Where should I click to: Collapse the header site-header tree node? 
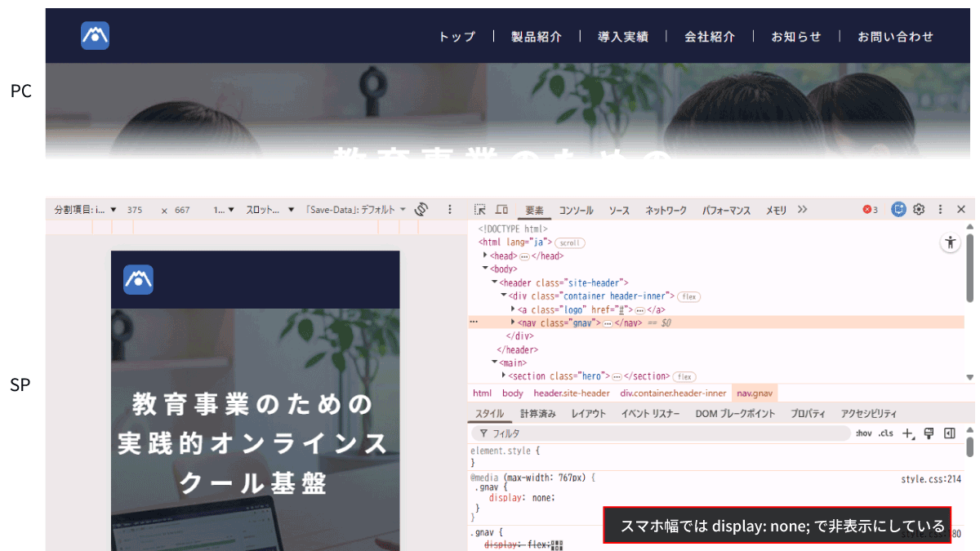coord(494,282)
